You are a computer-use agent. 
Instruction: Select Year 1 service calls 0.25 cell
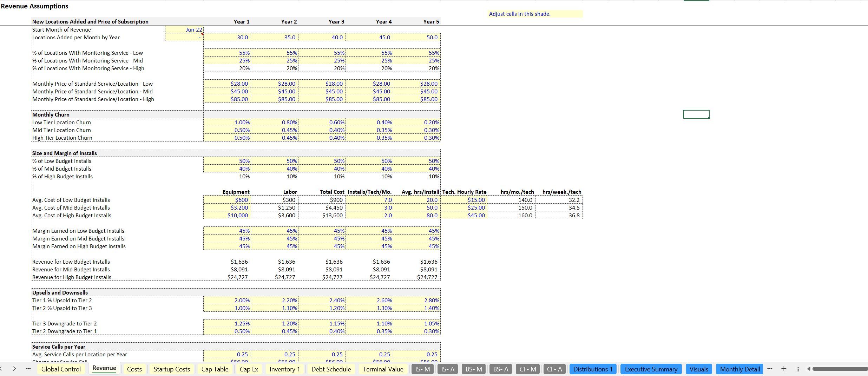tap(227, 354)
